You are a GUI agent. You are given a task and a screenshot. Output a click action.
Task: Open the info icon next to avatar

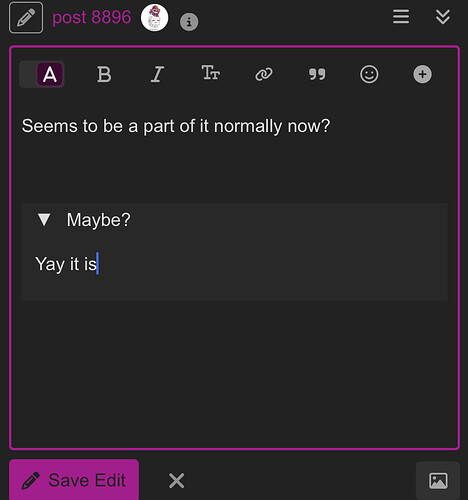point(189,22)
